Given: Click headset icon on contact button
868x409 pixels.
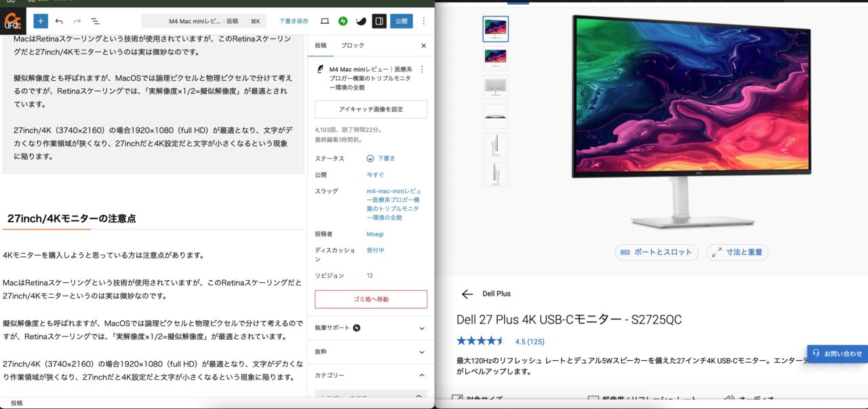Looking at the screenshot, I should (x=816, y=353).
